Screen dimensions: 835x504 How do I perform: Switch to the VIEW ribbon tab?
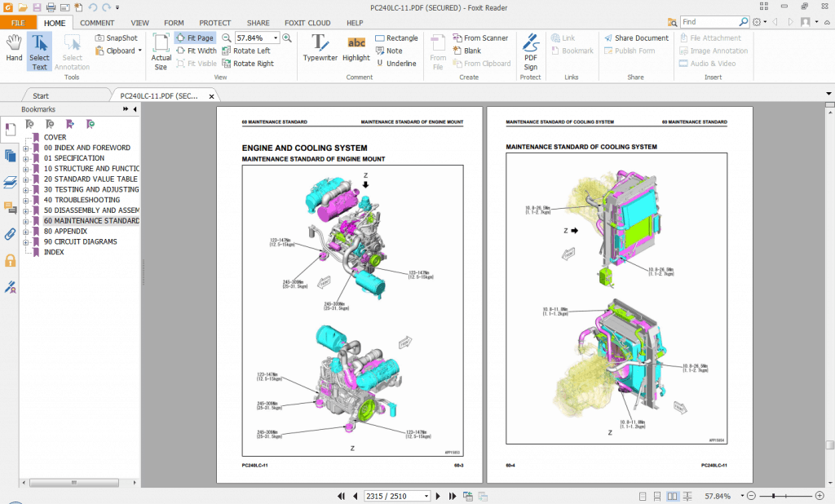tap(140, 23)
